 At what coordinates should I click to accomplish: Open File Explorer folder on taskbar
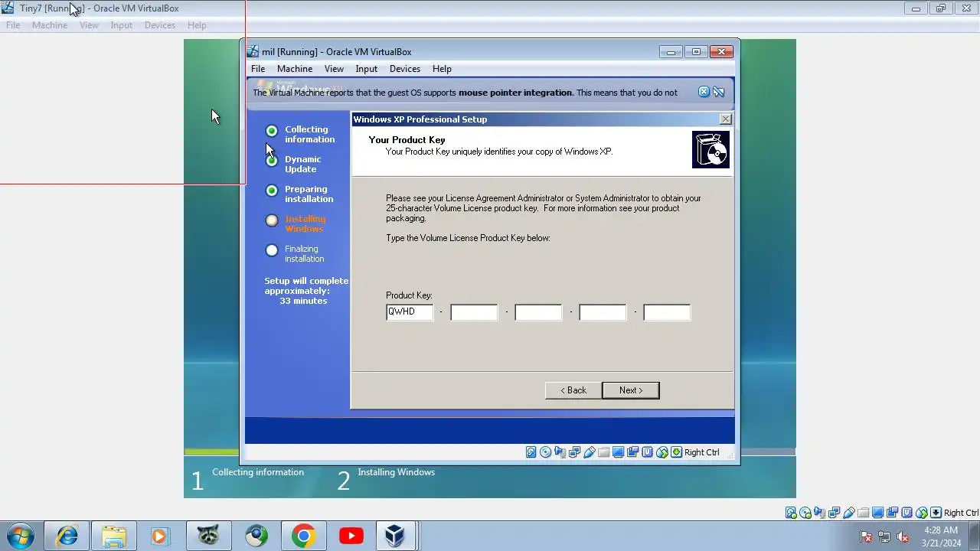114,536
